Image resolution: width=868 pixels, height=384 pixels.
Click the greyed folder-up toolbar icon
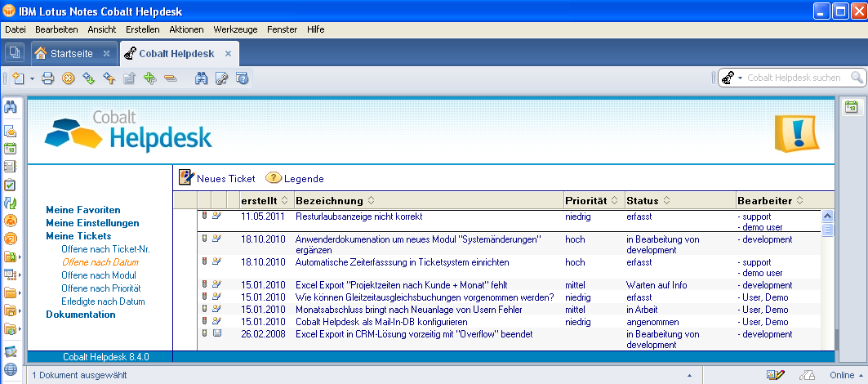tap(129, 78)
